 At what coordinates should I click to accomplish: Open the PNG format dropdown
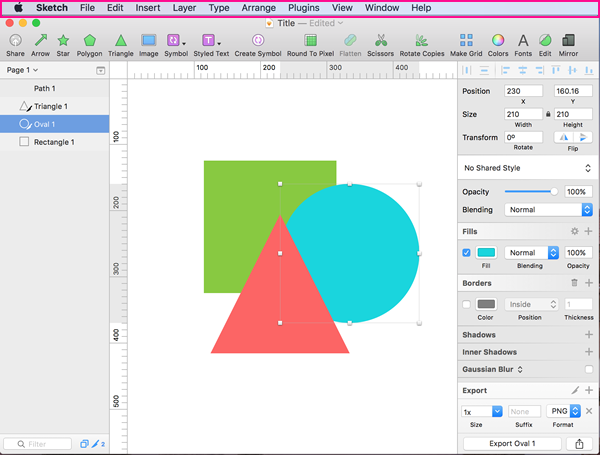(x=564, y=411)
